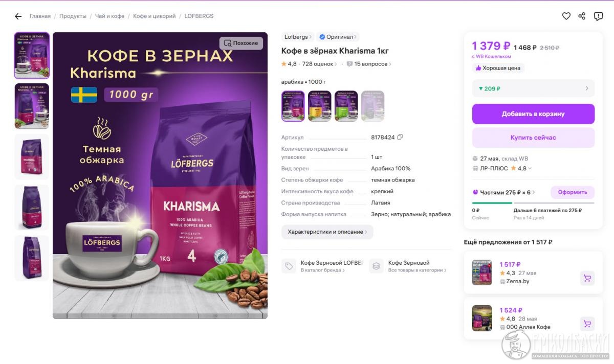Expand ЛР-ПЛЮС seller rating chevron

(530, 168)
